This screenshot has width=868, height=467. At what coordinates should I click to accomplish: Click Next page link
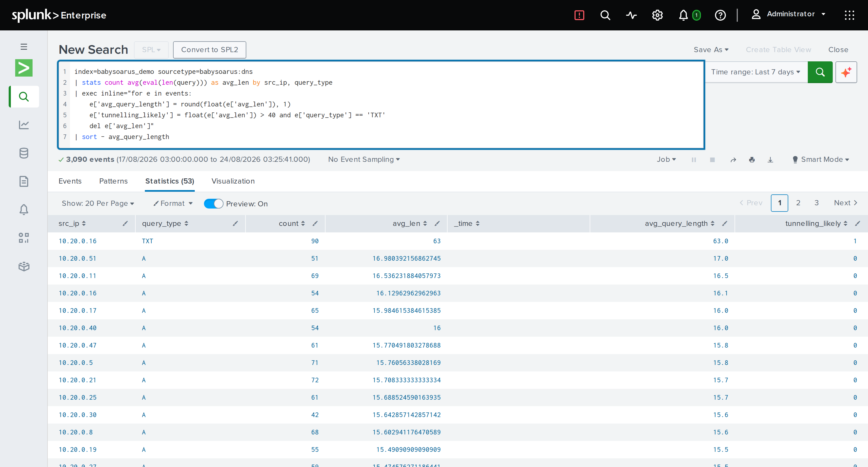click(x=845, y=203)
